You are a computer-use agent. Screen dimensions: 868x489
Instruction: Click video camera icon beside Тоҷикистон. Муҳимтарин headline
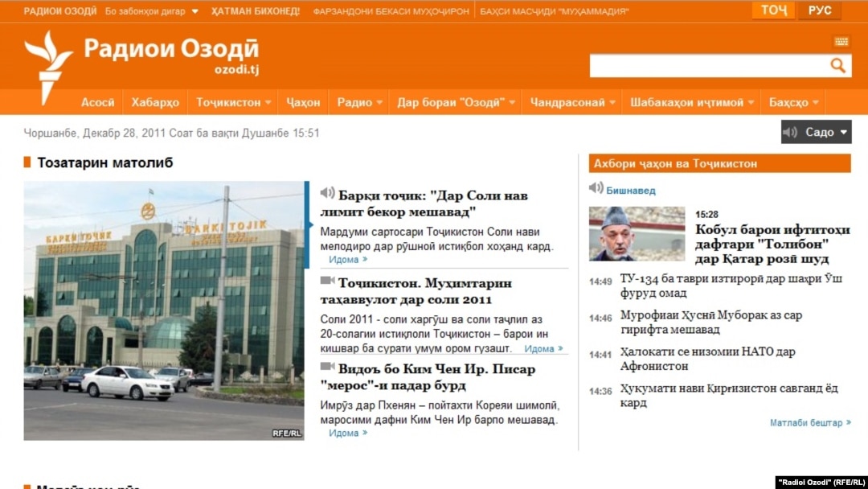pos(327,280)
